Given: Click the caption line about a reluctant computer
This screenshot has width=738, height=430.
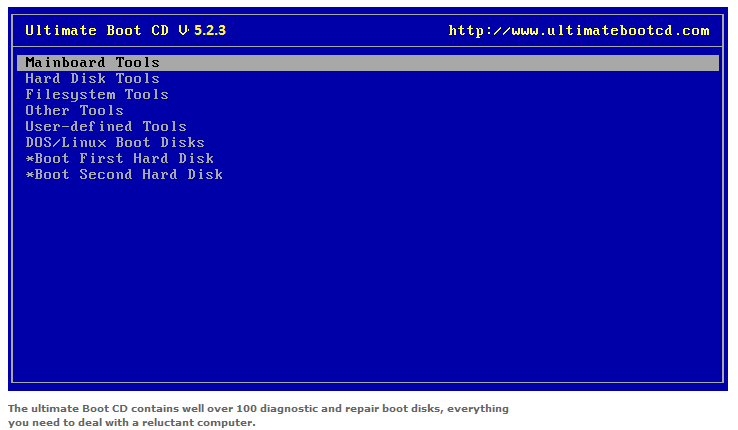Looking at the screenshot, I should point(132,422).
